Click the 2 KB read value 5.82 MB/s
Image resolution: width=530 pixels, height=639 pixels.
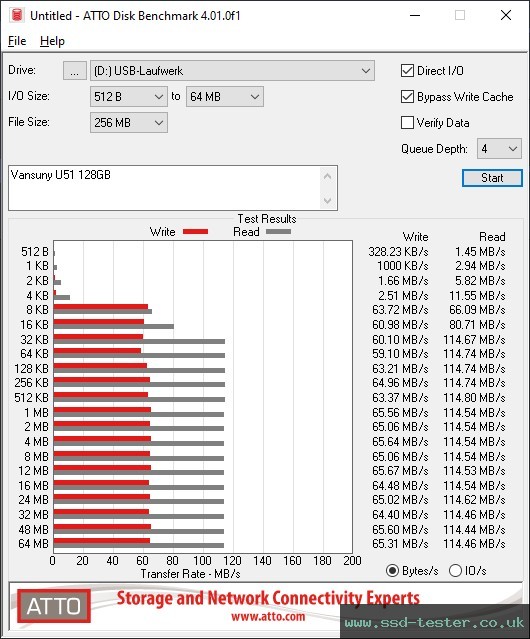click(480, 281)
